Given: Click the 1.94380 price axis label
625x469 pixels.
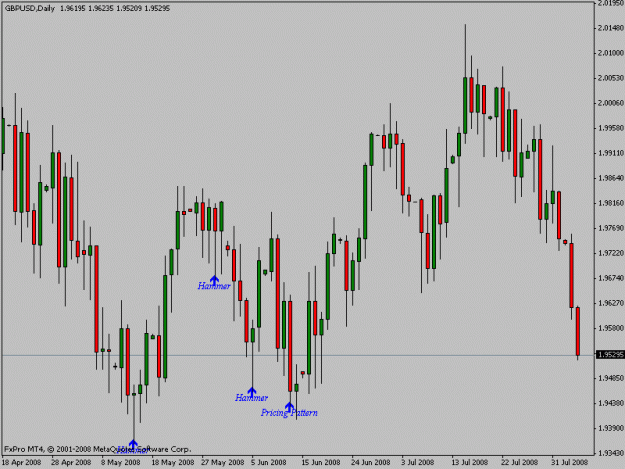Looking at the screenshot, I should click(x=610, y=403).
